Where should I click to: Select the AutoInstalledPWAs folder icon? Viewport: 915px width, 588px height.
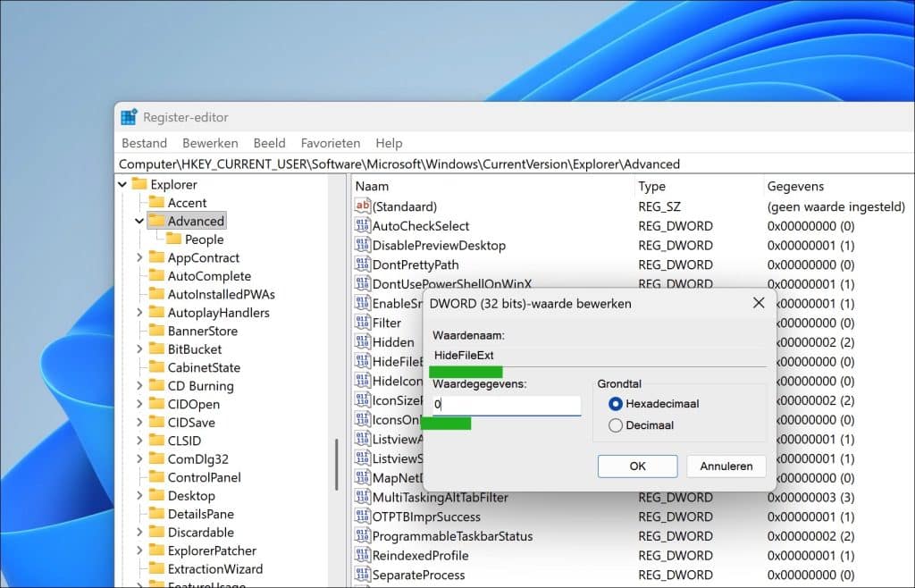point(156,293)
